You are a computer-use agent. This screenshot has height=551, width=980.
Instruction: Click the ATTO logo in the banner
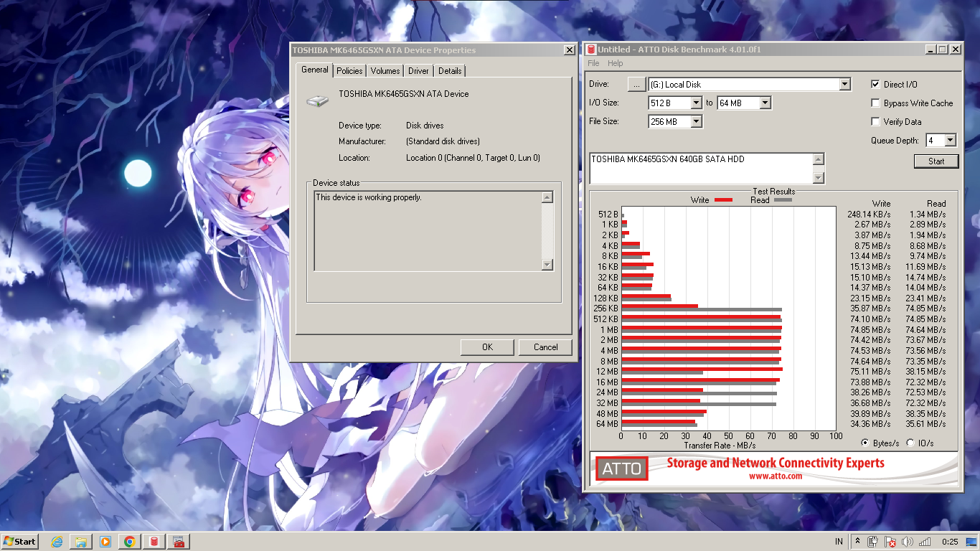(x=621, y=469)
